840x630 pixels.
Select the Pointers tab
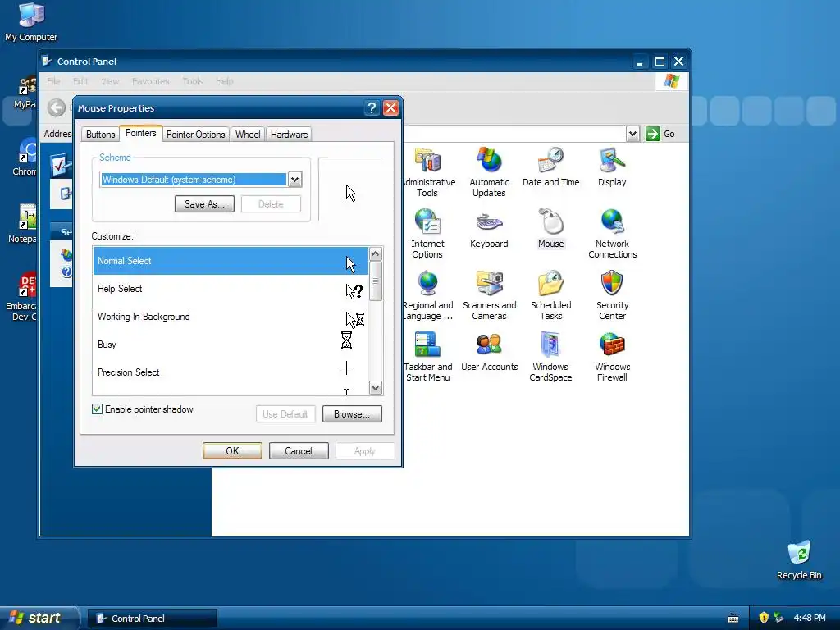click(141, 133)
